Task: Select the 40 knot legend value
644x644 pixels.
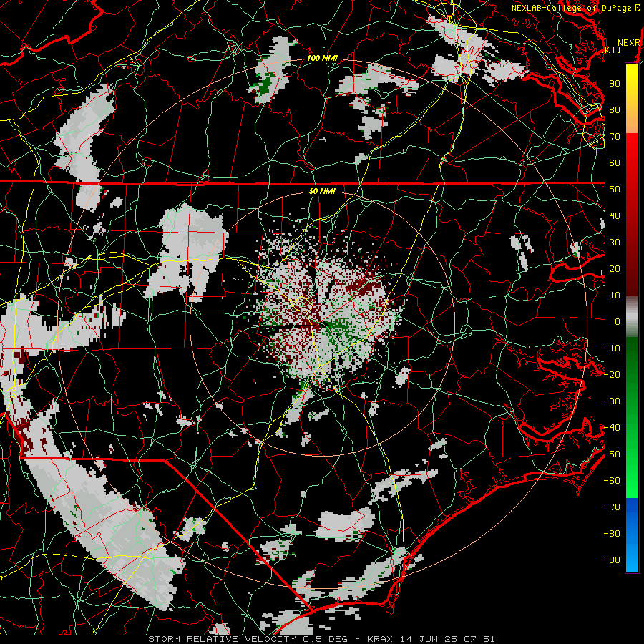Action: tap(615, 215)
